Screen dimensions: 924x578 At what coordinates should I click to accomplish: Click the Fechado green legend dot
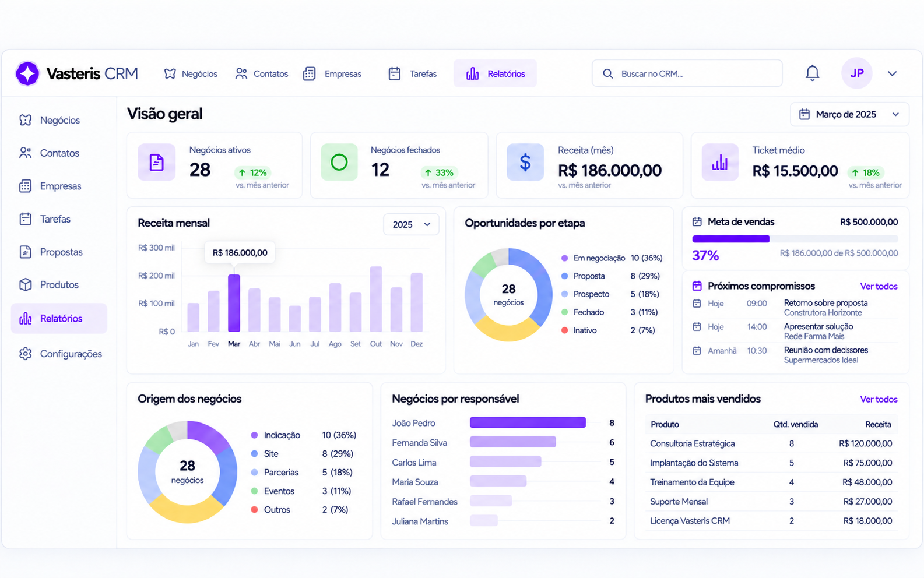coord(564,312)
